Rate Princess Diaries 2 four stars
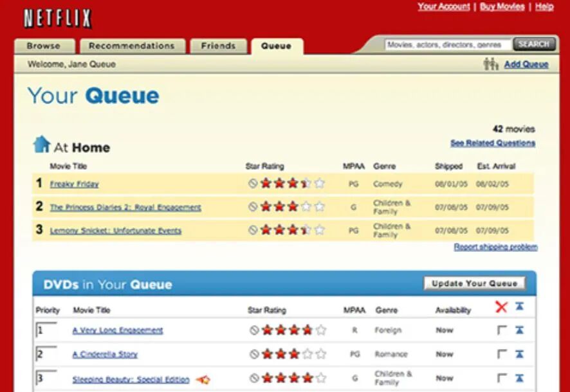The image size is (570, 392). tap(306, 206)
